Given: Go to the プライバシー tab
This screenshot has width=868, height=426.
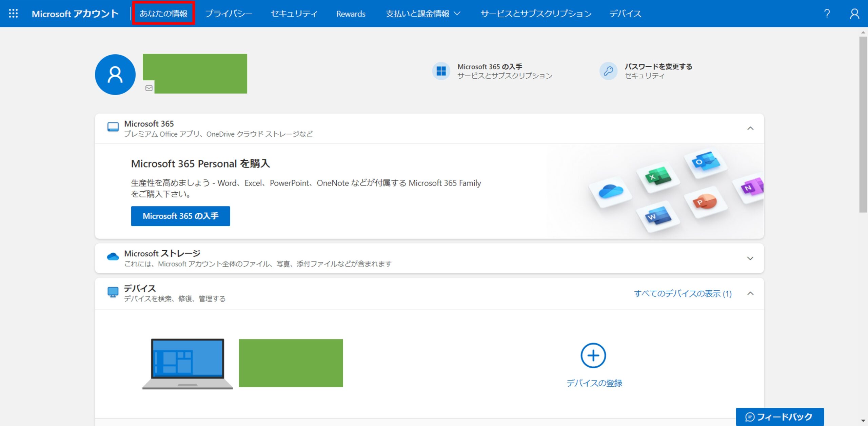Looking at the screenshot, I should (x=229, y=14).
